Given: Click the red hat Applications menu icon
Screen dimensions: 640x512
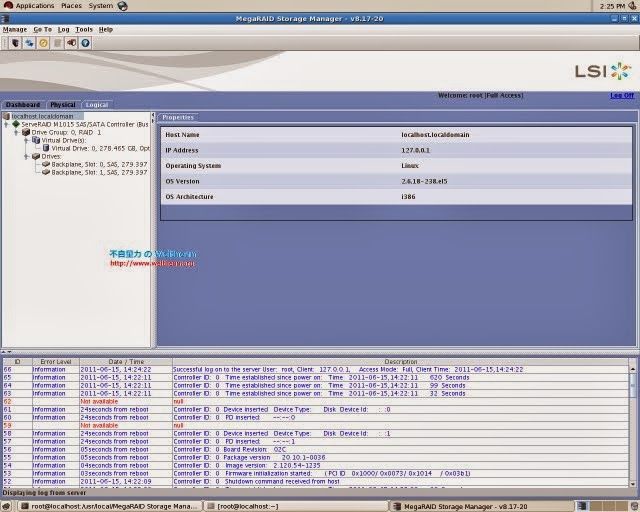Looking at the screenshot, I should 8,5.
